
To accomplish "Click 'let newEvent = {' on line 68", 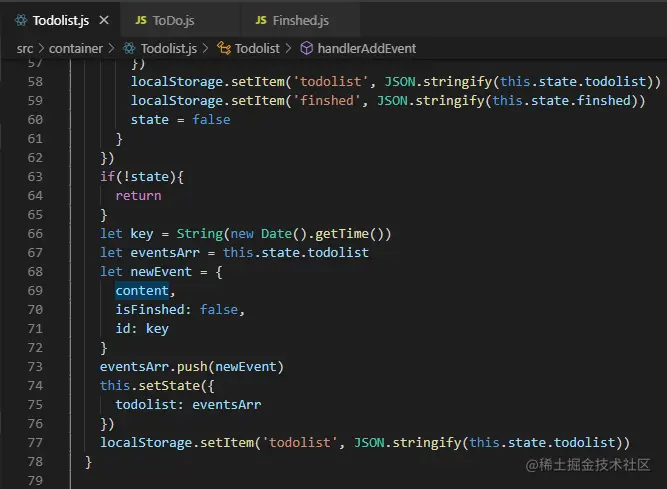I will pyautogui.click(x=161, y=272).
